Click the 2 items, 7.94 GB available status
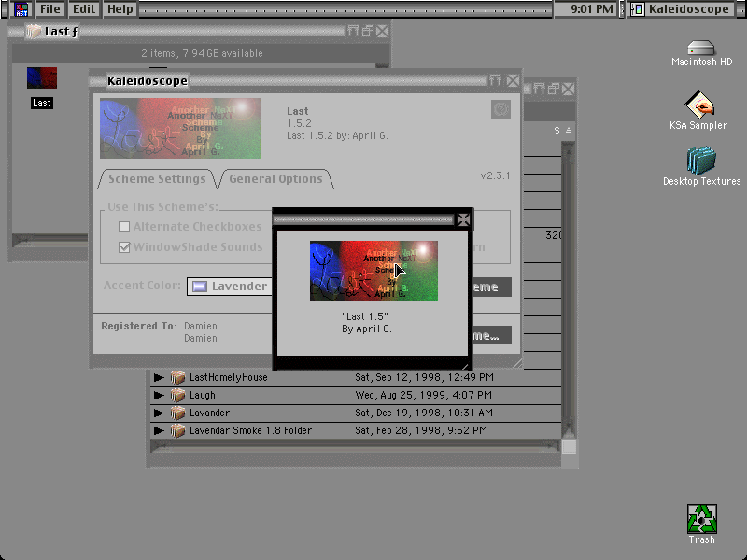The height and width of the screenshot is (560, 747). 202,53
